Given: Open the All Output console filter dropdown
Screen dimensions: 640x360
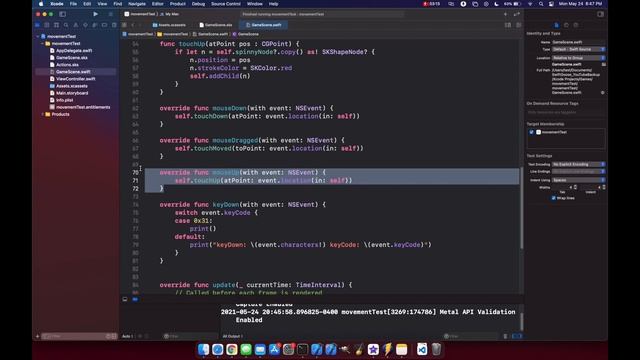Looking at the screenshot, I should tap(233, 336).
